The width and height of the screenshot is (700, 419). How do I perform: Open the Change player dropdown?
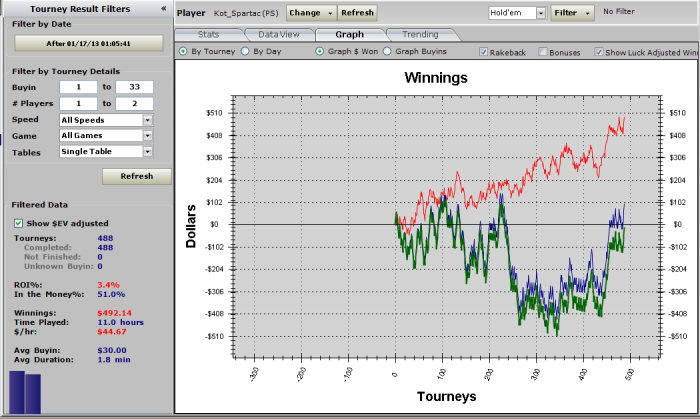pyautogui.click(x=309, y=13)
